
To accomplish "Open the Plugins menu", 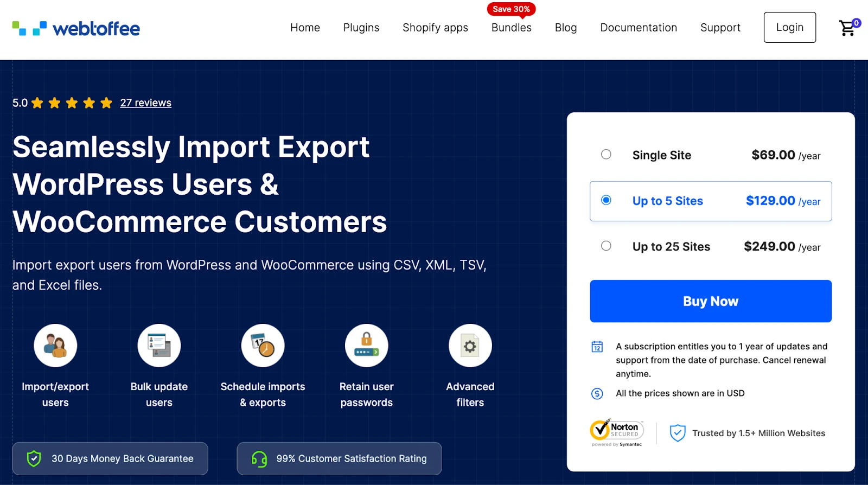I will [361, 28].
